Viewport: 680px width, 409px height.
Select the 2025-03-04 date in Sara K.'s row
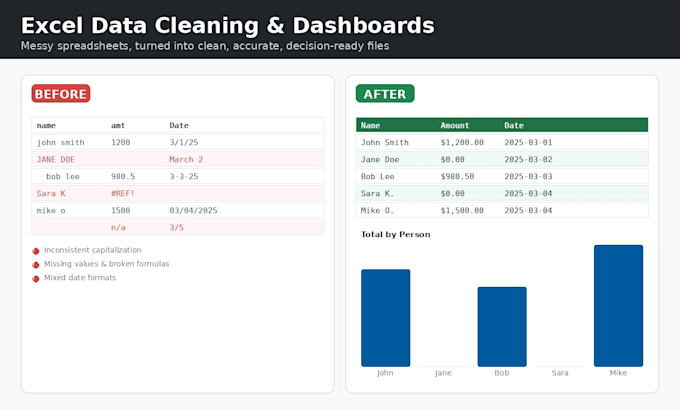click(x=528, y=193)
